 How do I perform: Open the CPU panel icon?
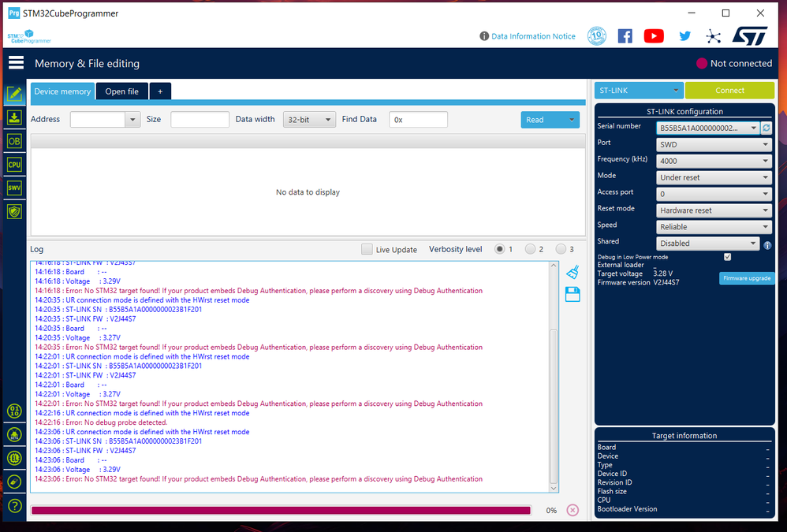click(14, 165)
